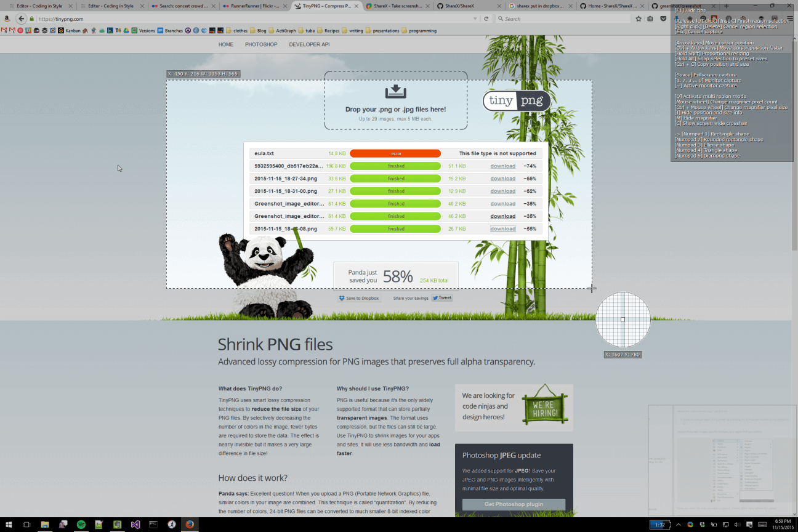Click the green padlock site identity icon
This screenshot has height=532, width=798.
31,19
